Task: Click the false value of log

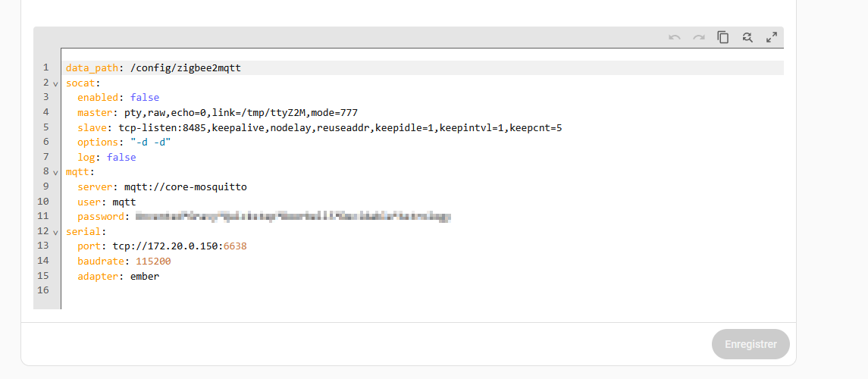Action: pyautogui.click(x=121, y=158)
